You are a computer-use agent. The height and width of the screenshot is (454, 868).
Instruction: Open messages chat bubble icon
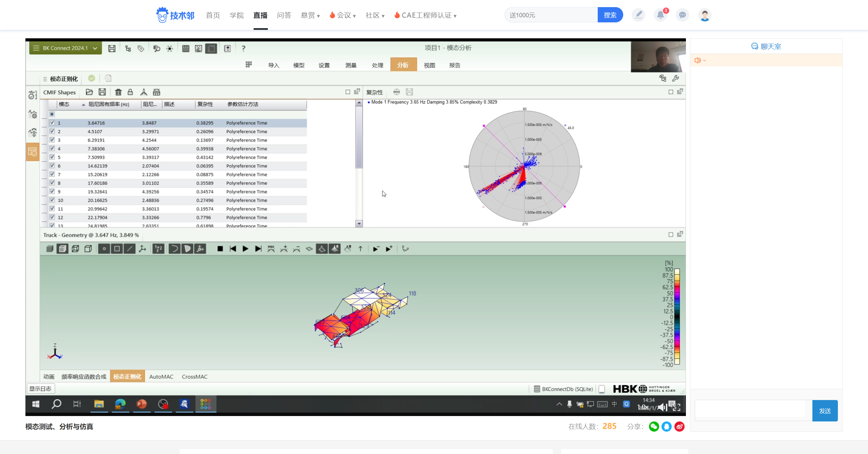(682, 15)
